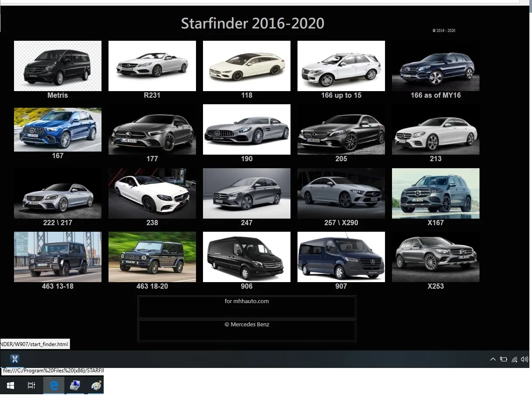Open the Windows Start menu
The image size is (532, 396).
click(10, 385)
